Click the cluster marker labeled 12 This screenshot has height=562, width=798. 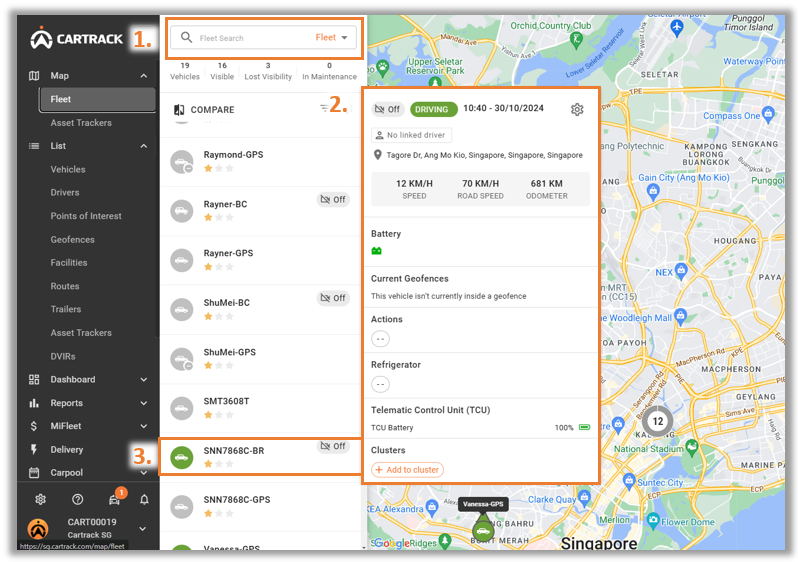[x=658, y=421]
